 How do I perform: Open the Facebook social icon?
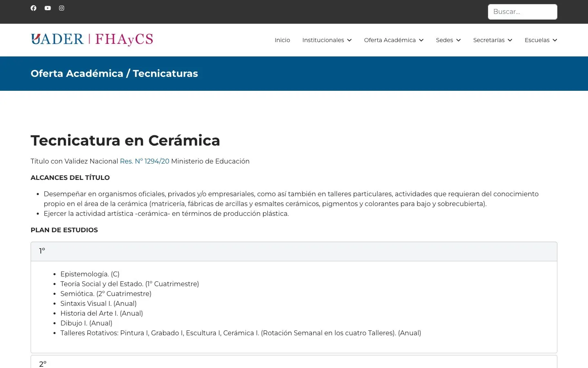pos(33,8)
